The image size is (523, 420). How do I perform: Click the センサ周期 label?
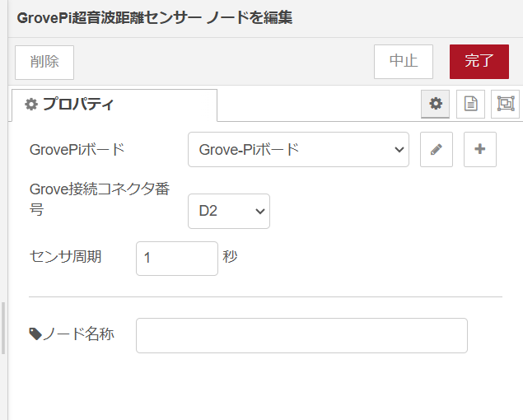tap(65, 257)
